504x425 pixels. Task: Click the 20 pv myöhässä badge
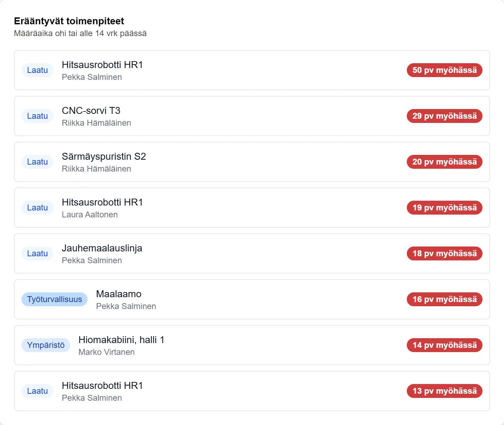click(444, 162)
